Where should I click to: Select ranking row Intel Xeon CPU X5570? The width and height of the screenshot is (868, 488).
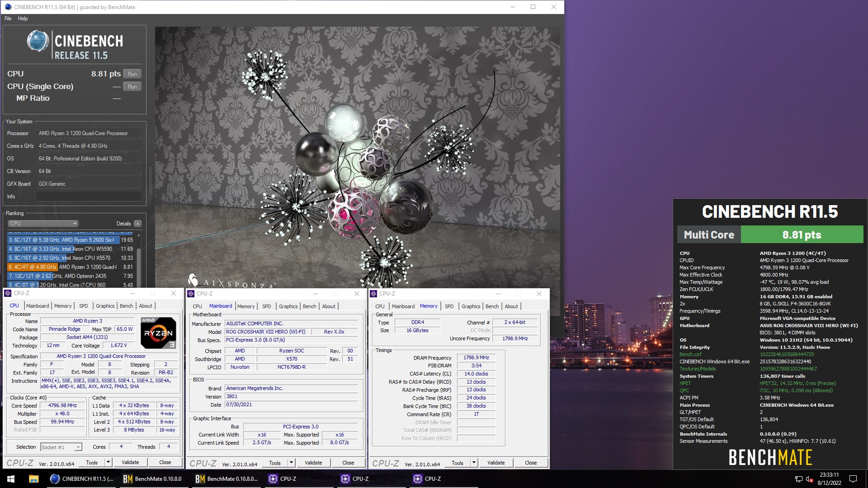point(71,258)
